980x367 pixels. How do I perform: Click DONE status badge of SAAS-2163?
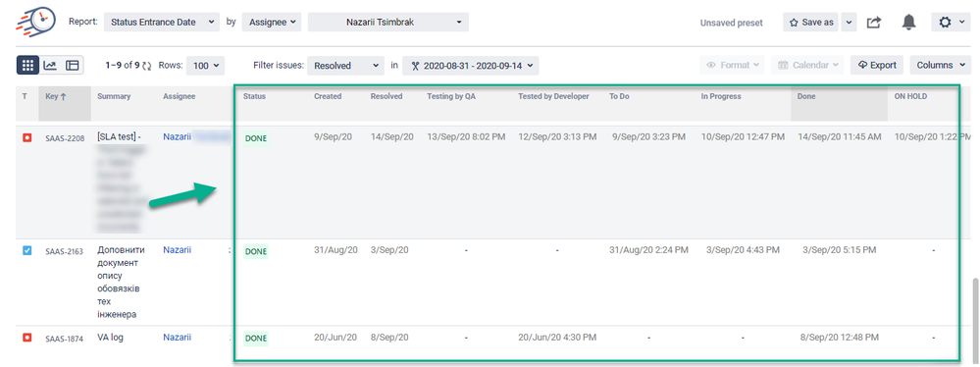click(x=256, y=251)
